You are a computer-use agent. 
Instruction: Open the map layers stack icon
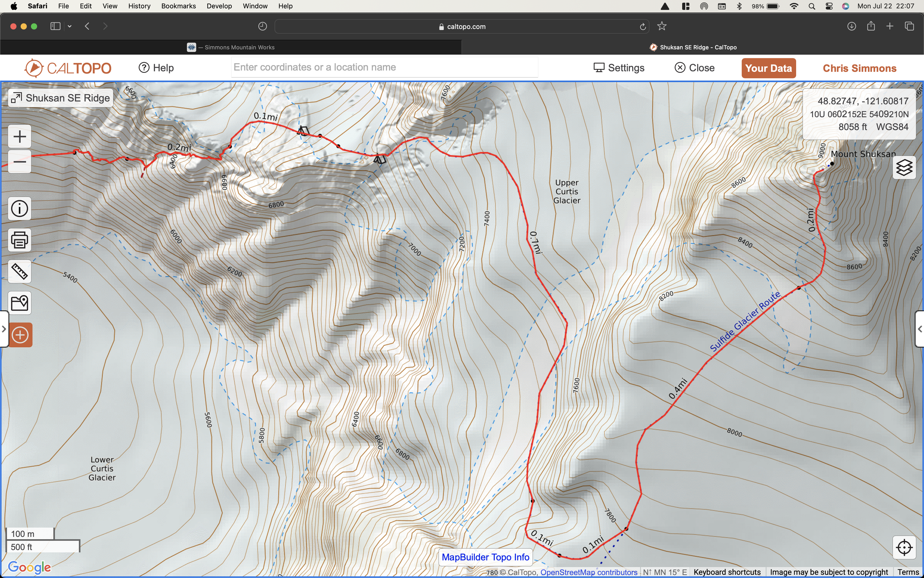(904, 168)
